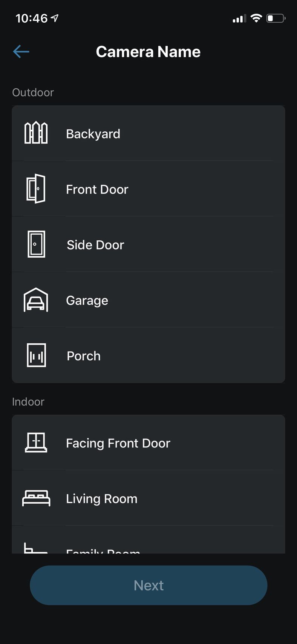Tap the battery indicator in status bar

point(276,18)
